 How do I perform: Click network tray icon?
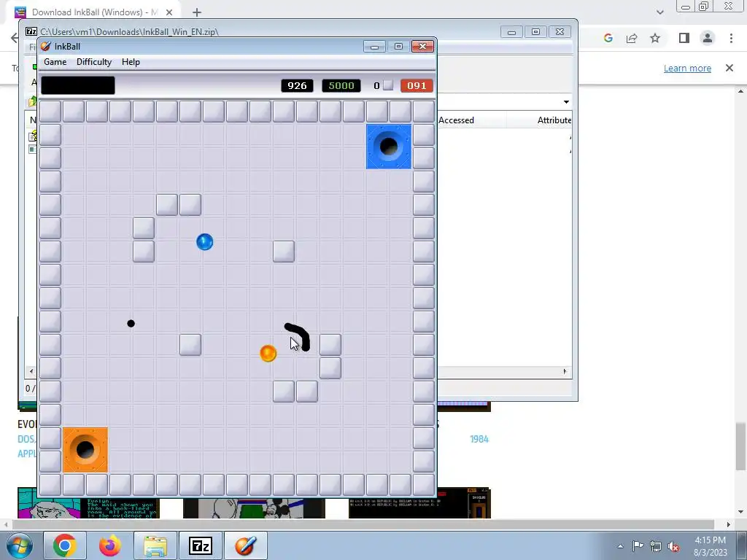point(656,546)
